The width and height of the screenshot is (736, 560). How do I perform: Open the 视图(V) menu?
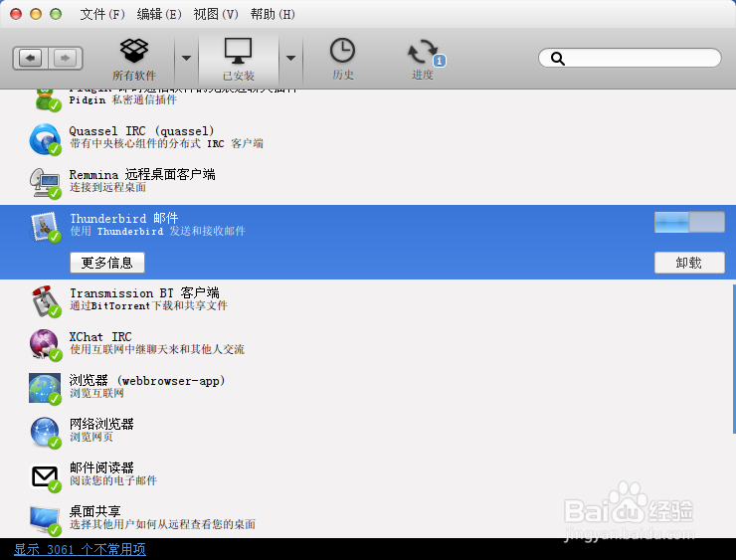pos(216,14)
